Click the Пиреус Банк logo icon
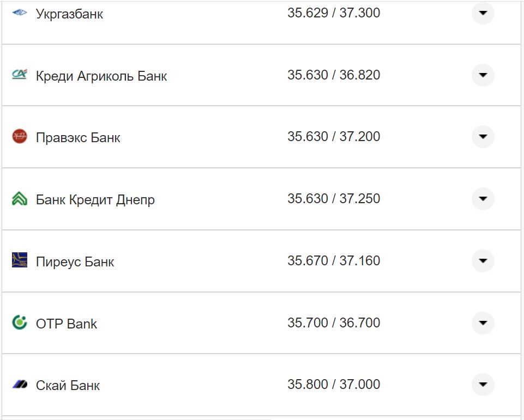The image size is (524, 420). tap(20, 260)
